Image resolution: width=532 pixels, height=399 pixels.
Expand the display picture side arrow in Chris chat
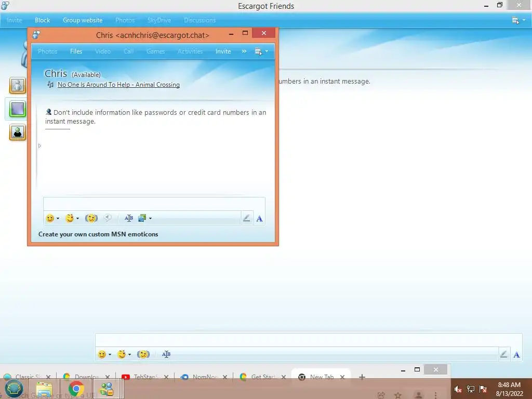(x=39, y=146)
